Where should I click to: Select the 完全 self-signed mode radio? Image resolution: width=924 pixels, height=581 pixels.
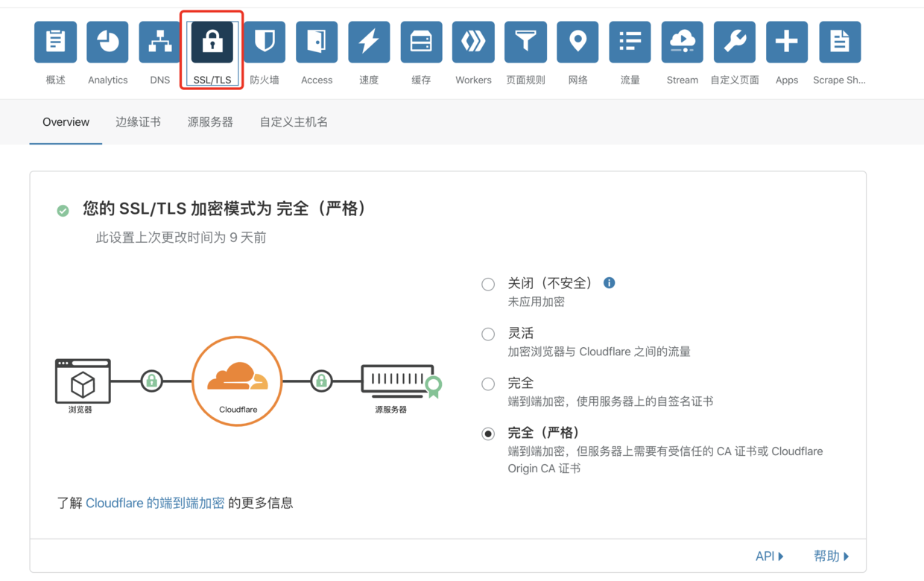pyautogui.click(x=488, y=384)
